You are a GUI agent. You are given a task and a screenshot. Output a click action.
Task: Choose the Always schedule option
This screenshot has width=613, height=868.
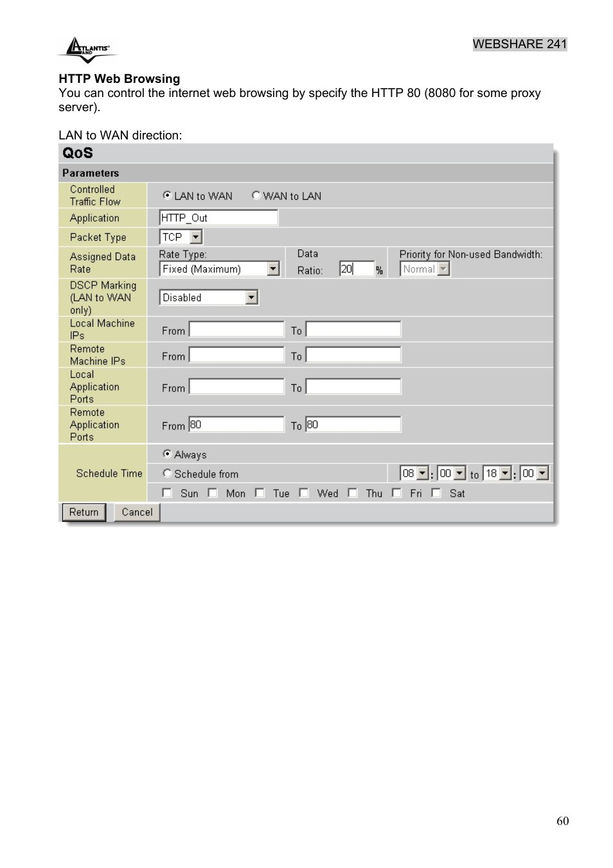(x=167, y=454)
